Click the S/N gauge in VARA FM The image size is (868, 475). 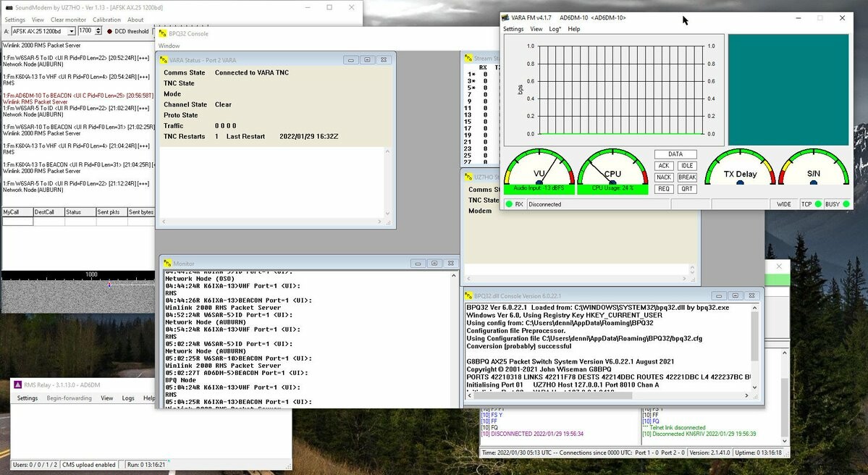(813, 167)
